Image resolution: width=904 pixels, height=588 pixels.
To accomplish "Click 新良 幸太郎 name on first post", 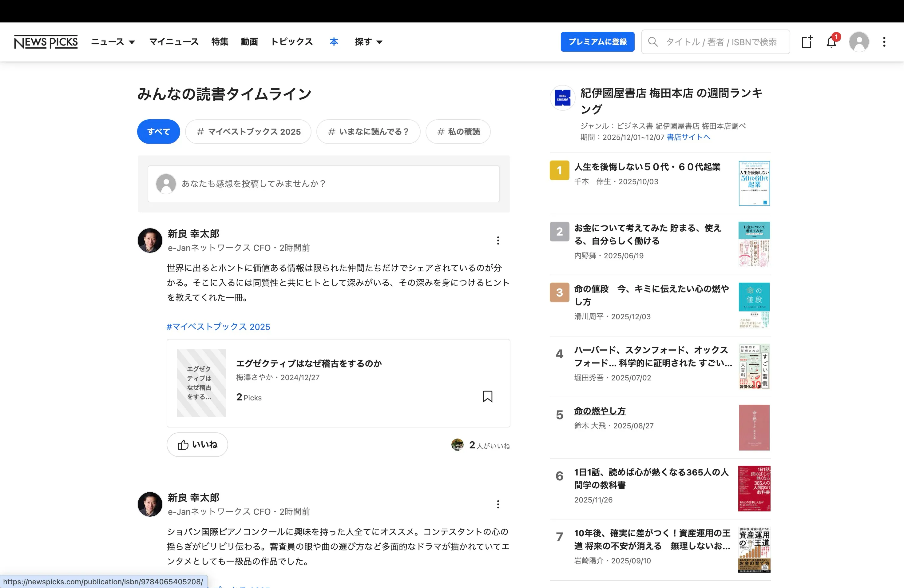I will [x=194, y=234].
